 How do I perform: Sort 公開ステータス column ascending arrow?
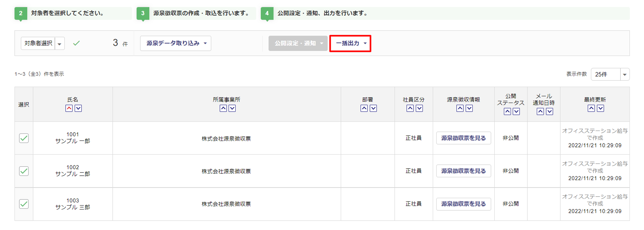click(507, 112)
